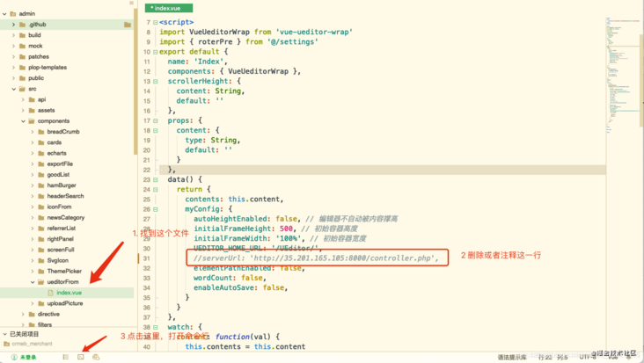The width and height of the screenshot is (644, 363).
Task: Fold scrollerHeight block at line 13
Action: coord(155,81)
